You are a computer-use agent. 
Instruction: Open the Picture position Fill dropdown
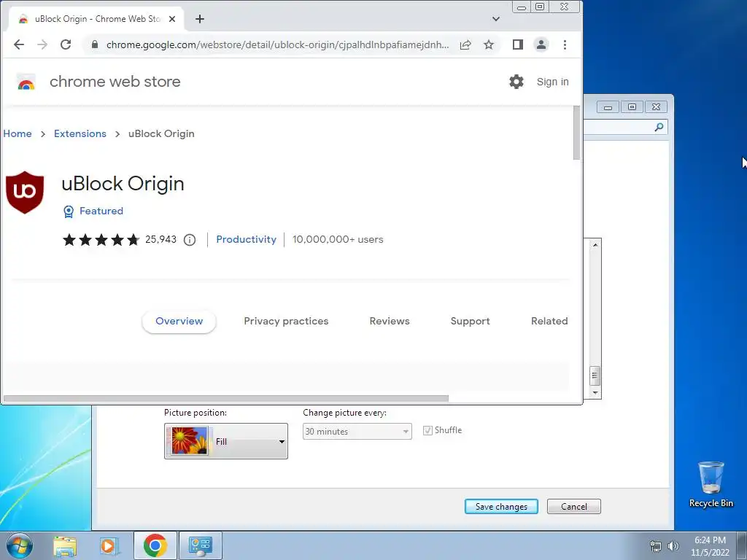tap(226, 441)
